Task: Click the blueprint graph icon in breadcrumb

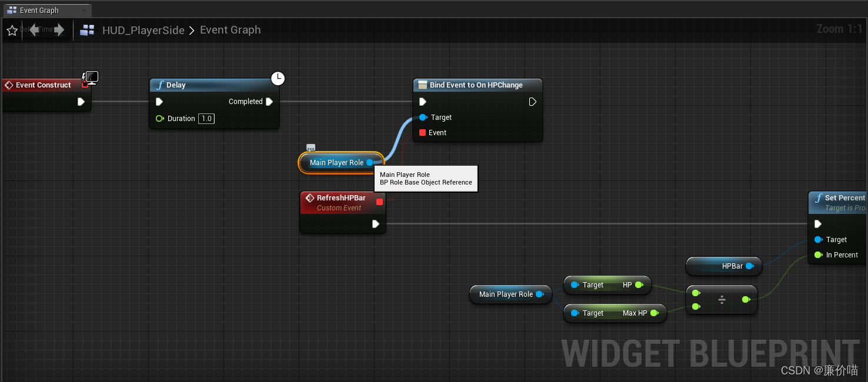Action: pos(87,30)
